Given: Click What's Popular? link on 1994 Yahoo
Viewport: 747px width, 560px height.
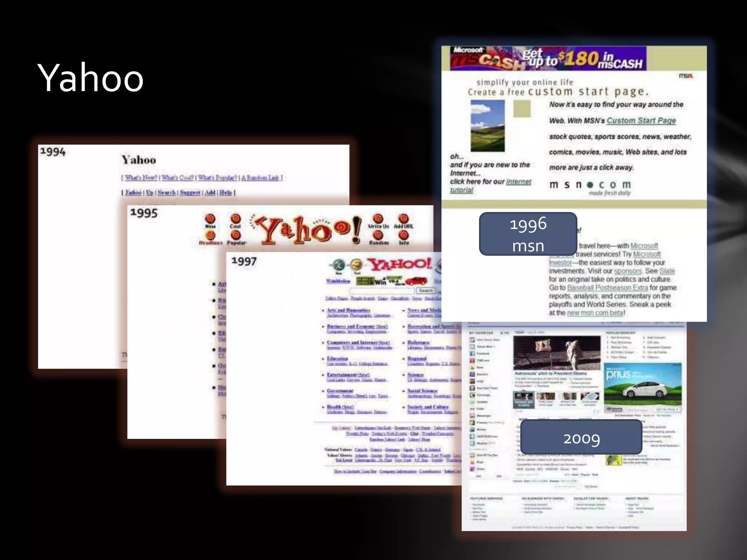Looking at the screenshot, I should (x=217, y=178).
